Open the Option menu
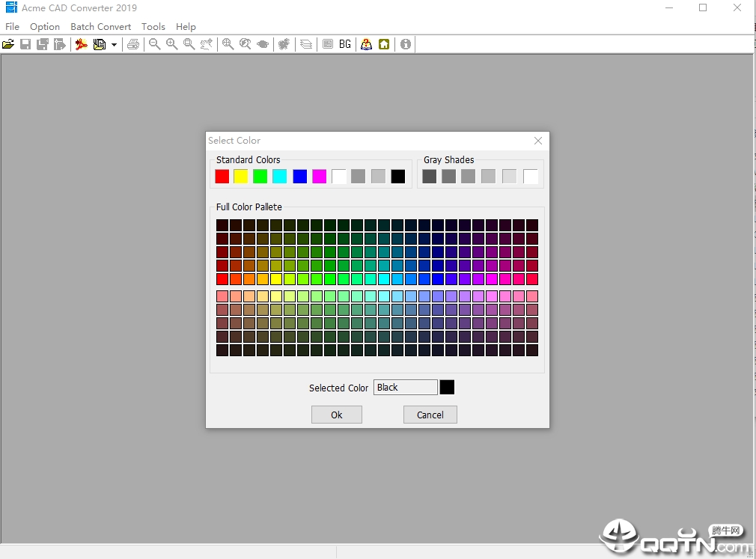756x559 pixels. [x=45, y=26]
